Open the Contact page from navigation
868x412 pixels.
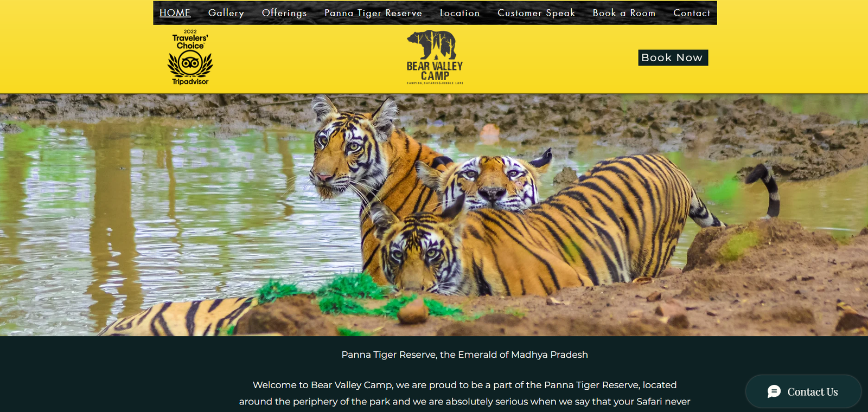coord(692,13)
